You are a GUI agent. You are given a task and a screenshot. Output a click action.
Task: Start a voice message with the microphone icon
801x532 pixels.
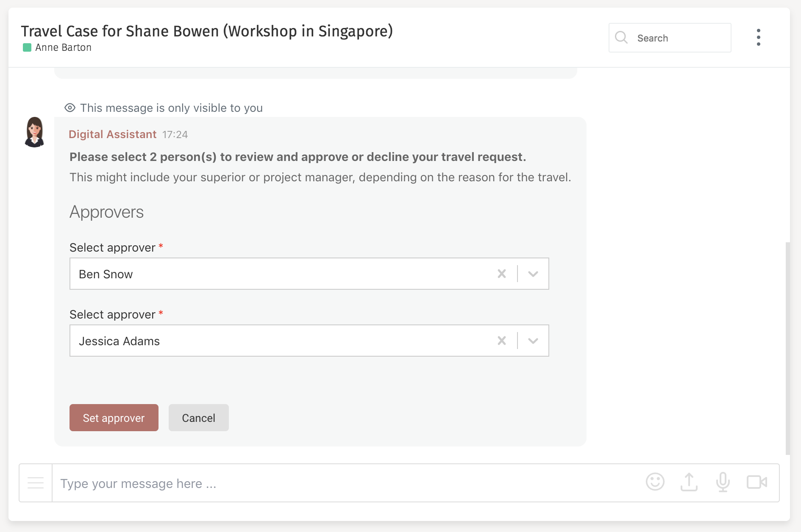click(x=723, y=482)
